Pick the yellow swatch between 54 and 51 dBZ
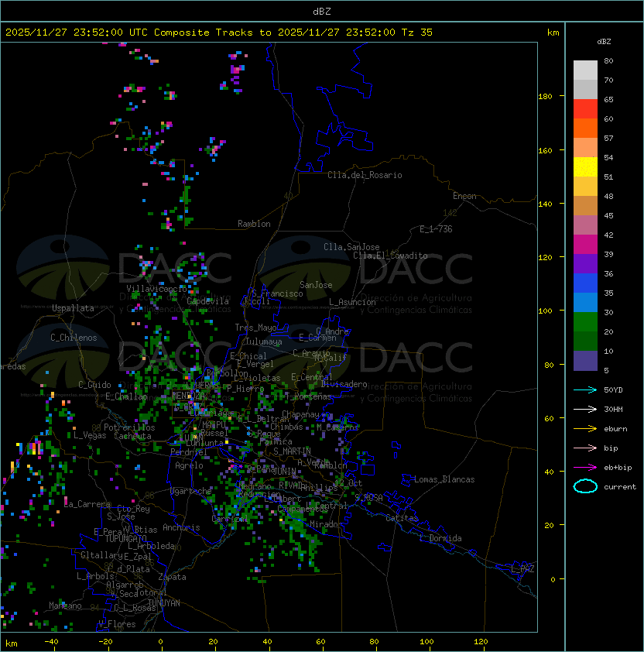The width and height of the screenshot is (644, 652). (x=585, y=167)
